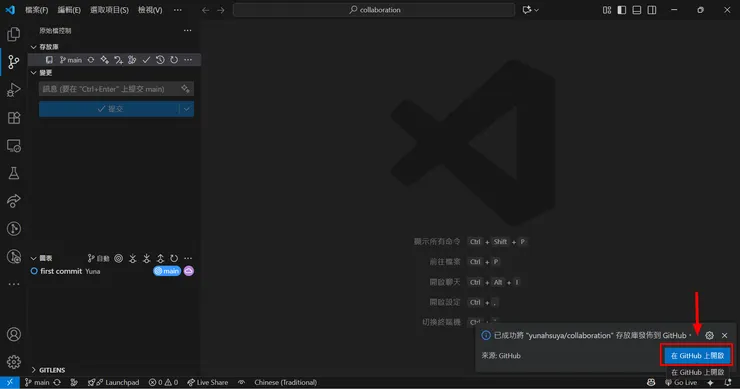Click the checkmark commit icon in repository row
740x389 pixels.
tap(146, 60)
